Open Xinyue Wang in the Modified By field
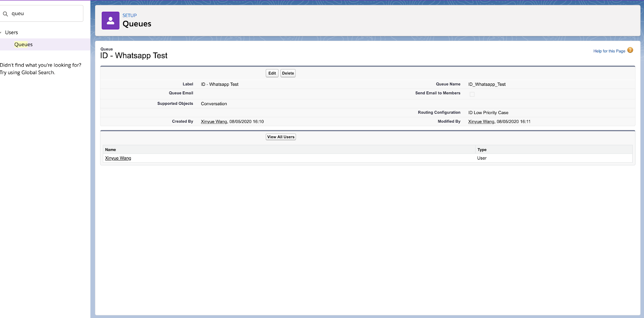The image size is (644, 318). 481,122
